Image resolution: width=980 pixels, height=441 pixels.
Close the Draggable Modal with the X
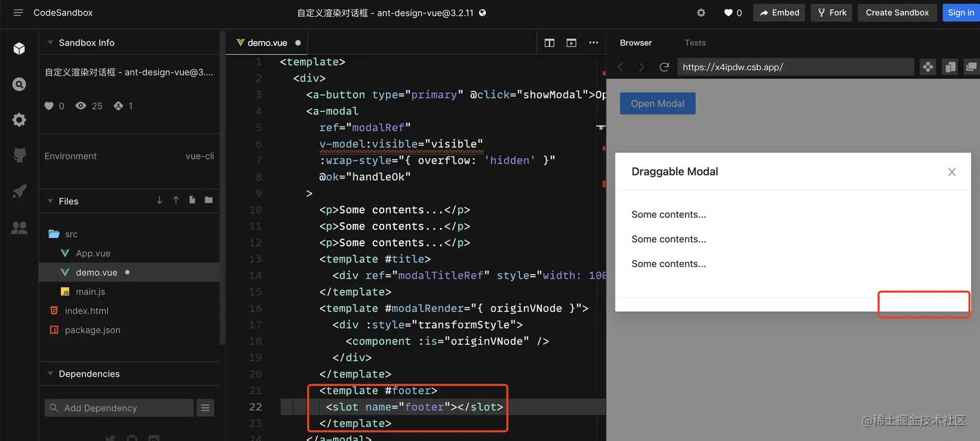(951, 172)
